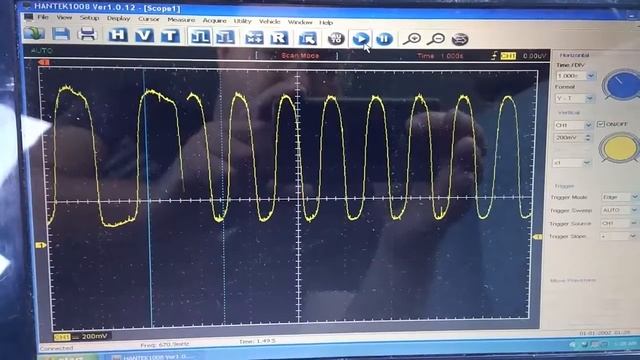Open the Setup menu
This screenshot has width=640, height=360.
pos(89,18)
